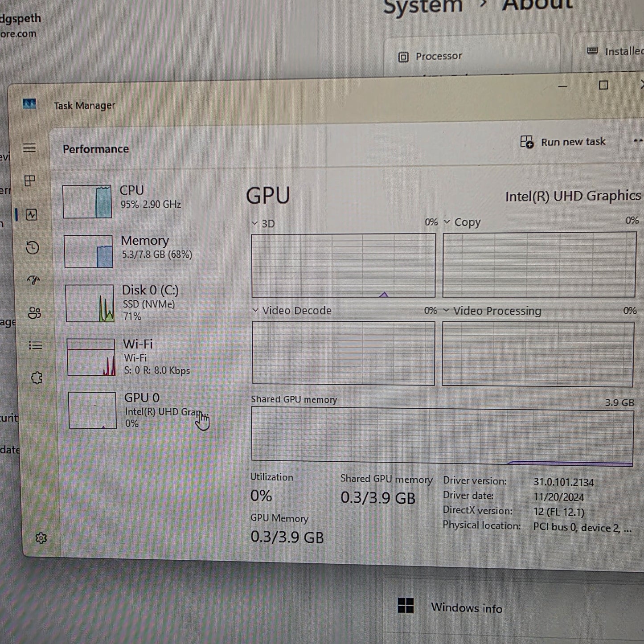Open the Copy engine graph dropdown
The width and height of the screenshot is (644, 644).
[x=462, y=222]
